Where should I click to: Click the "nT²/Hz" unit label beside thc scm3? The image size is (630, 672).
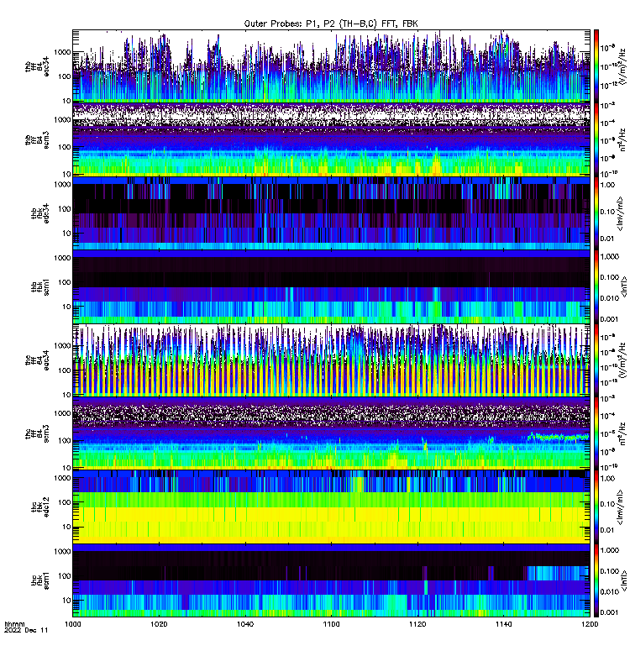pos(622,433)
